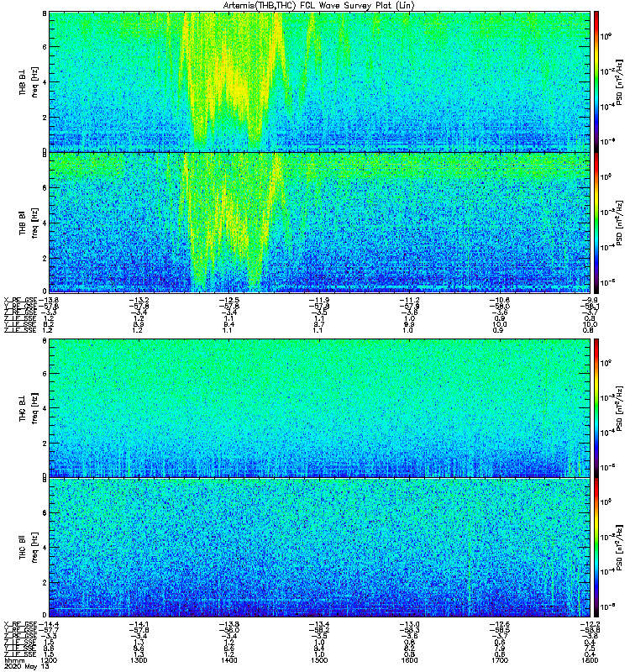Click the THB X_RE_GSE value '-11.2'
The image size is (630, 672).
(409, 300)
